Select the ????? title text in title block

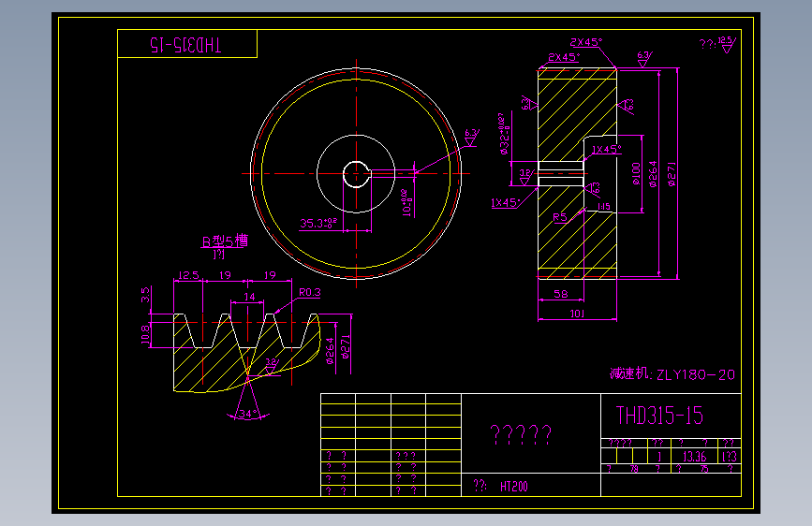521,435
